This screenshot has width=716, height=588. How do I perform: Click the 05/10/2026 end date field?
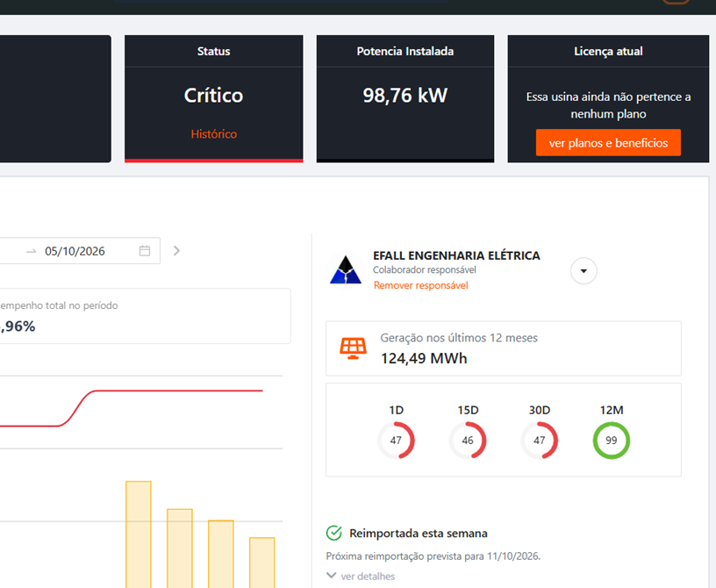(75, 251)
